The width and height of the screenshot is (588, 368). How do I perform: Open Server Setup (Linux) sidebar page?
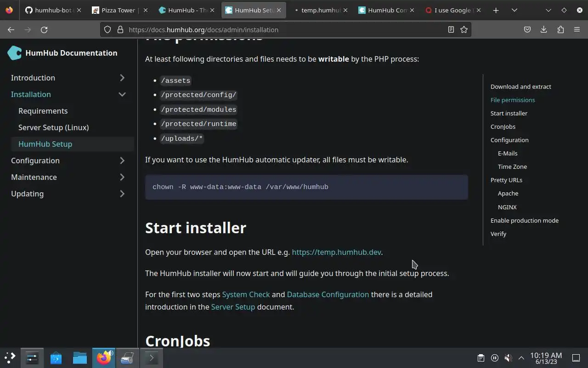[54, 127]
